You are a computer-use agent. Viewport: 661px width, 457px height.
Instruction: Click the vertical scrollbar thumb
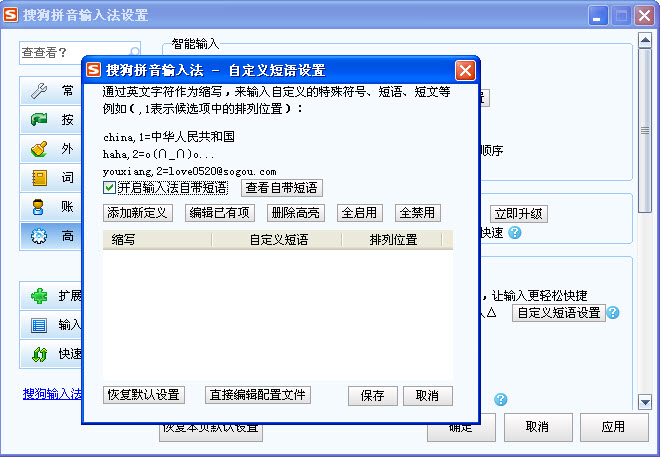point(645,131)
